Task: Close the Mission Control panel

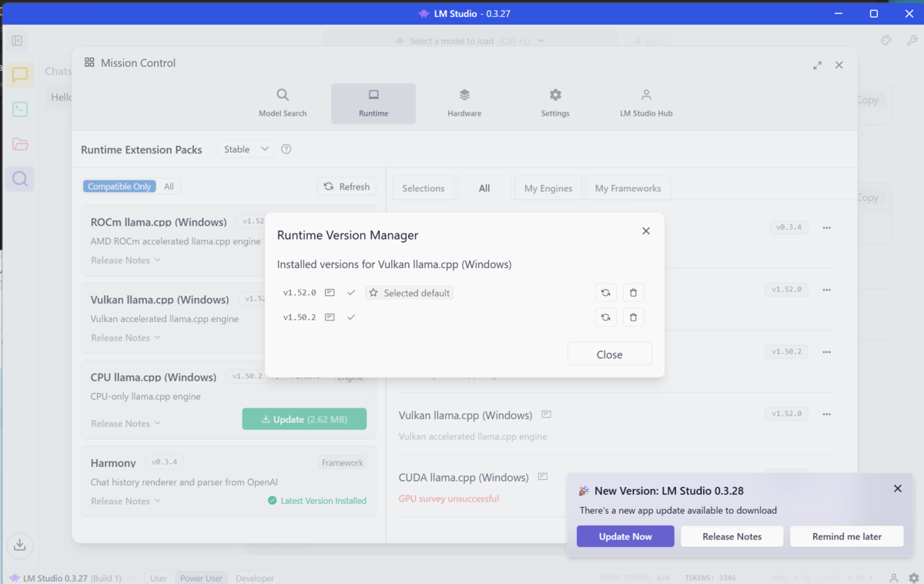Action: click(839, 65)
